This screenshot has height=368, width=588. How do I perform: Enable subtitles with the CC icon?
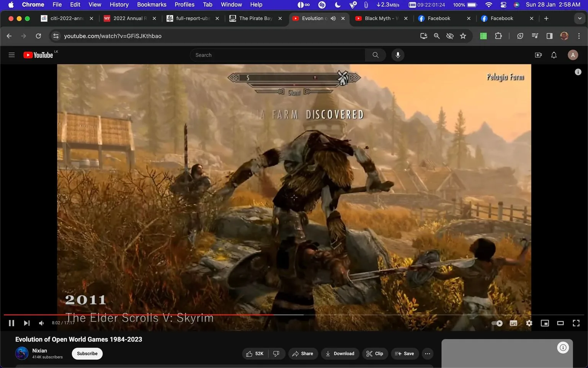click(513, 323)
